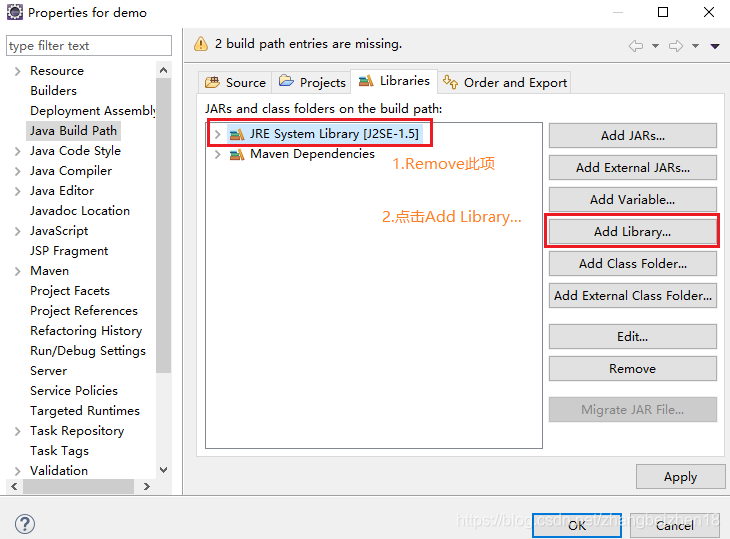
Task: Click the back navigation arrow icon
Action: [x=635, y=46]
